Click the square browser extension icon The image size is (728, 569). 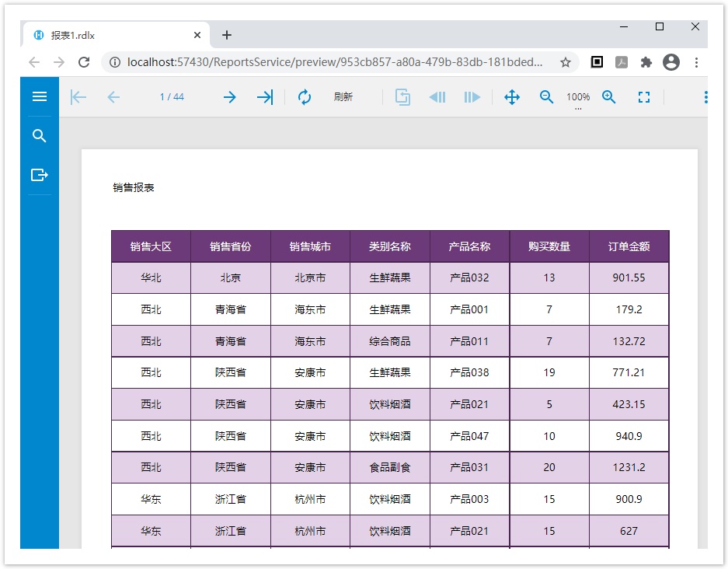pos(597,61)
